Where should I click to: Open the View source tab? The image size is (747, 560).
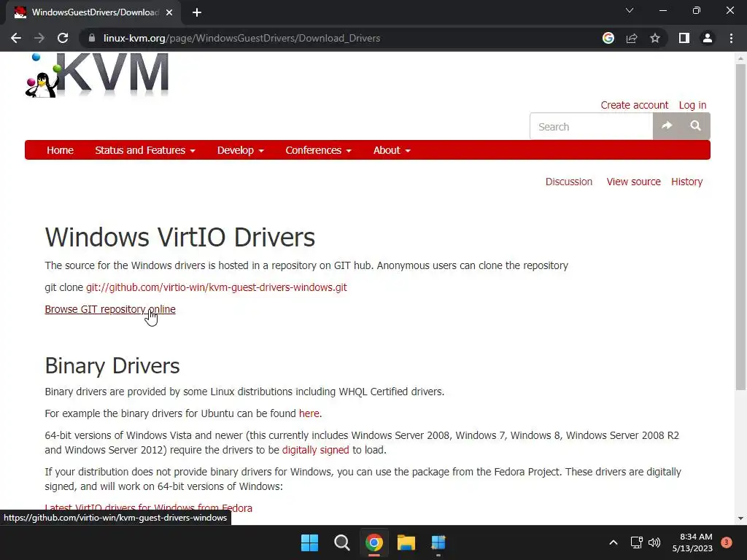(x=634, y=182)
